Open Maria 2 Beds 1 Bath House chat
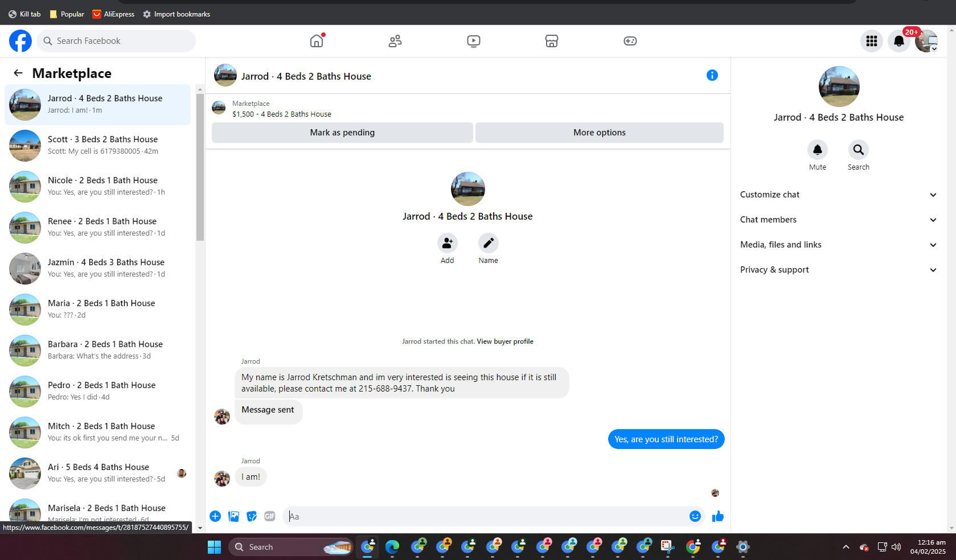956x560 pixels. pos(98,310)
